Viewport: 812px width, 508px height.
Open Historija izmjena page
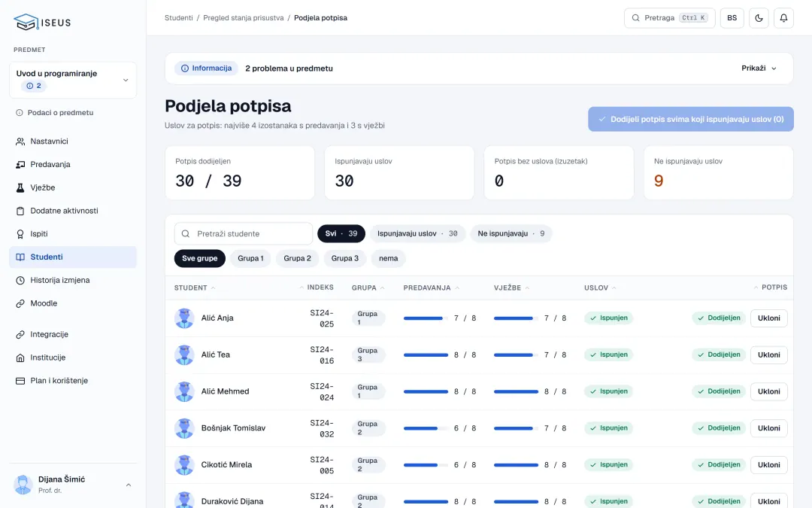pyautogui.click(x=72, y=280)
